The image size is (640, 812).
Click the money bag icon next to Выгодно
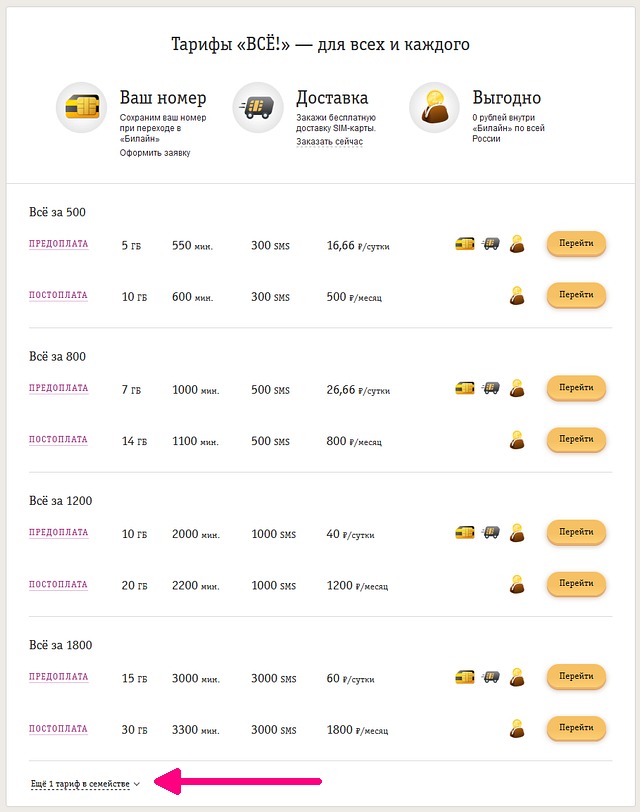click(x=434, y=107)
